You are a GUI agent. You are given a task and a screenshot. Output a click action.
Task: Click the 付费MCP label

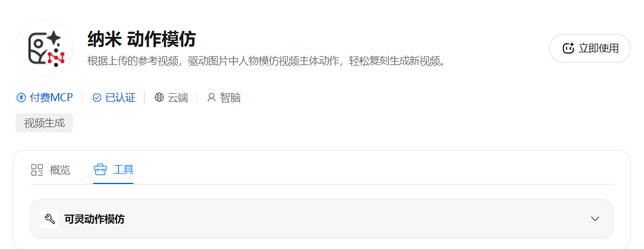(51, 98)
